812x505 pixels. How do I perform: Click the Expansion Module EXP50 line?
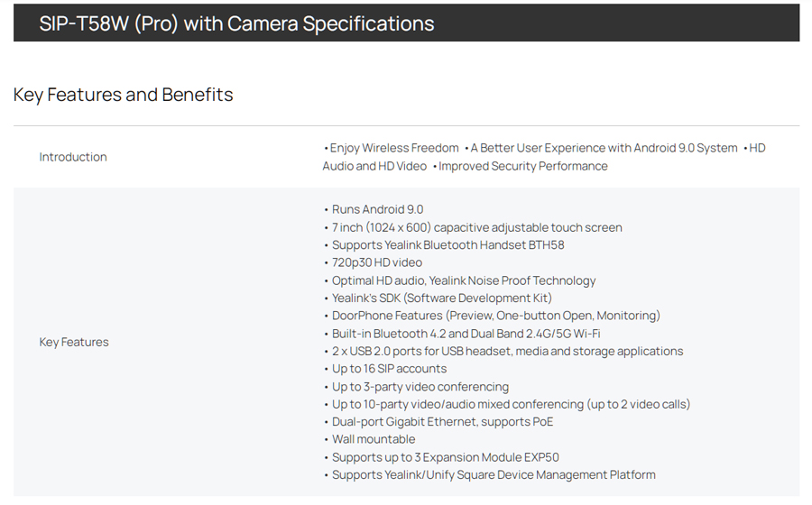[x=445, y=457]
